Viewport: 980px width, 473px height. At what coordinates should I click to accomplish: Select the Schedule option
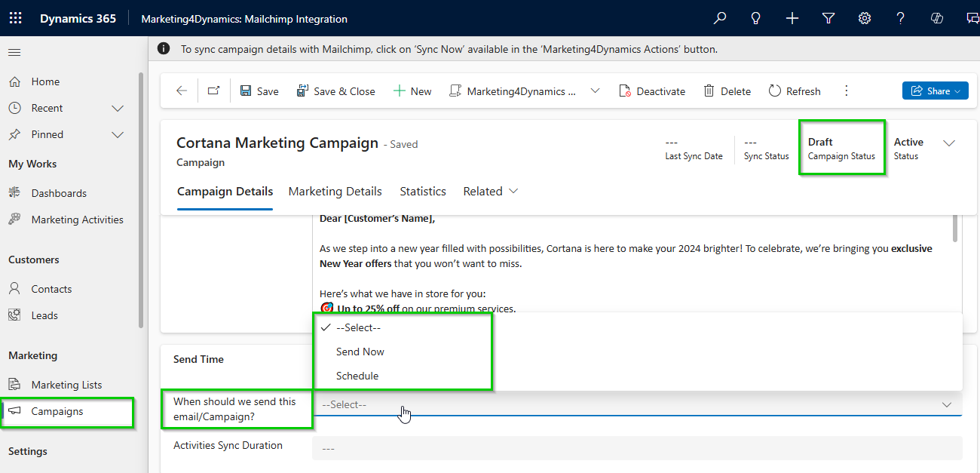tap(357, 376)
